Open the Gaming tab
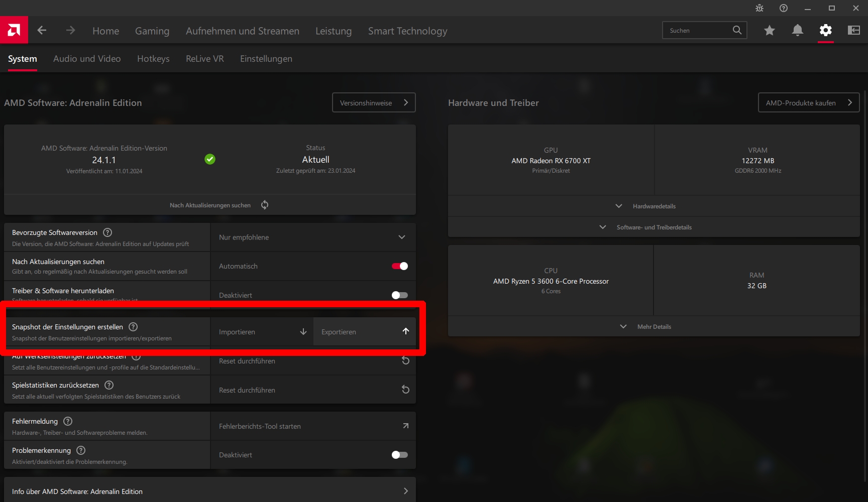The width and height of the screenshot is (868, 502). pyautogui.click(x=152, y=31)
